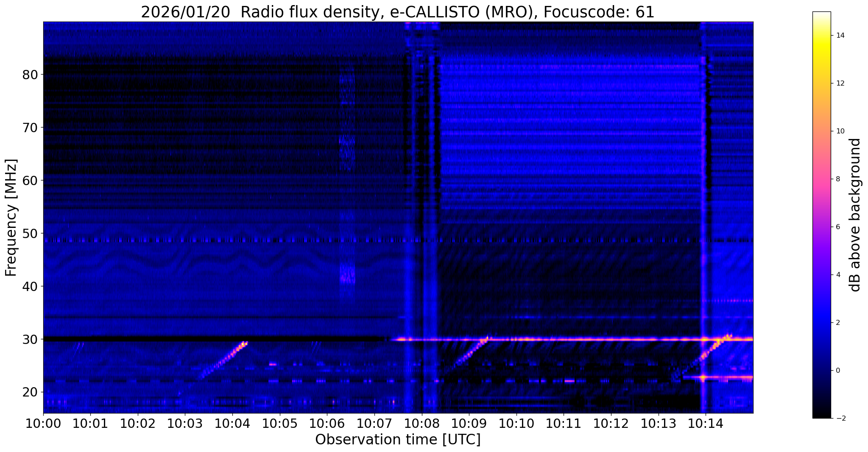Click the faint vertical burst at 10:06 near 42 MHz
Viewport: 868px width, 452px height.
pos(347,273)
